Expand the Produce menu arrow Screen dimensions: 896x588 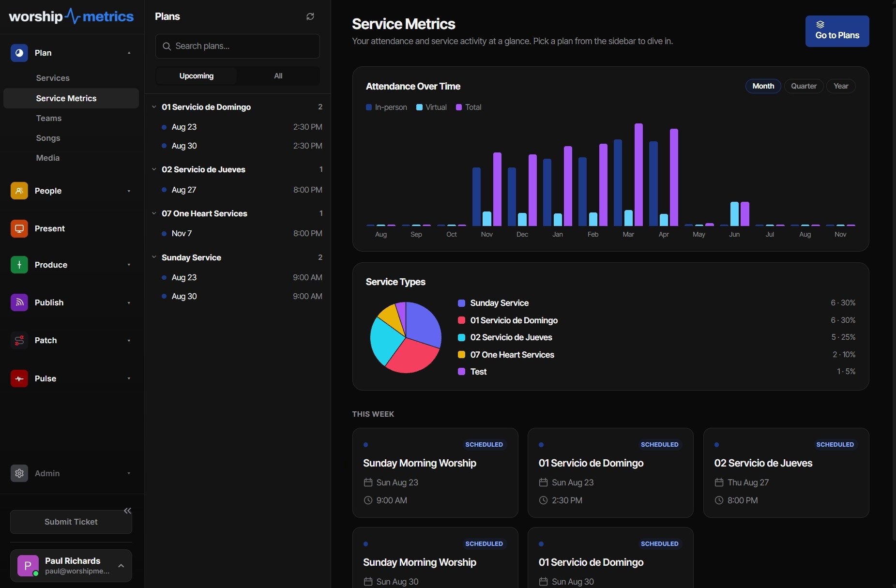point(129,265)
